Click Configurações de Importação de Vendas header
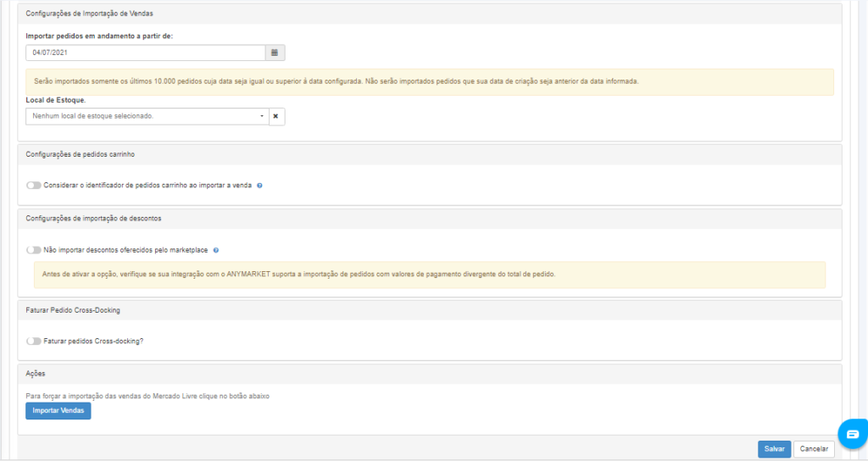 [90, 14]
